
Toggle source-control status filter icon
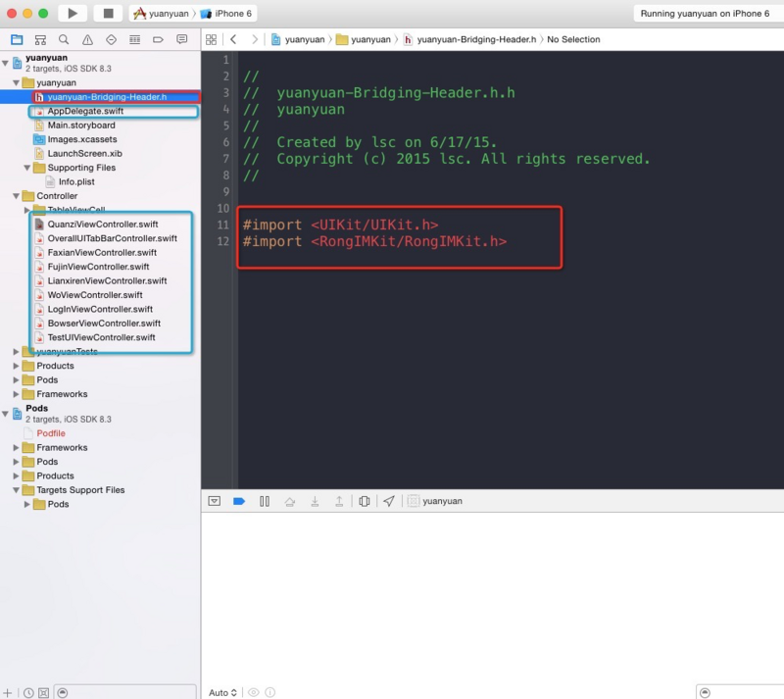[x=44, y=693]
